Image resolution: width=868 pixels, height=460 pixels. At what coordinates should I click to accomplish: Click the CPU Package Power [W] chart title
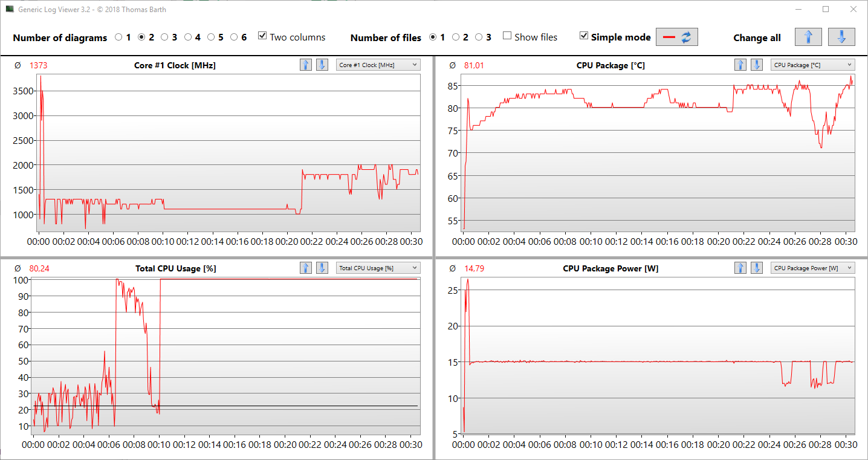(611, 268)
